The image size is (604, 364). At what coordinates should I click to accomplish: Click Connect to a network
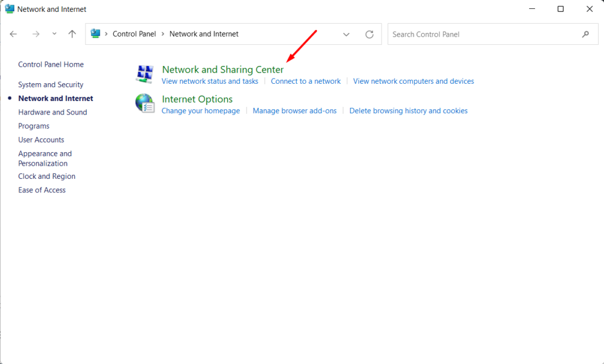coord(306,81)
